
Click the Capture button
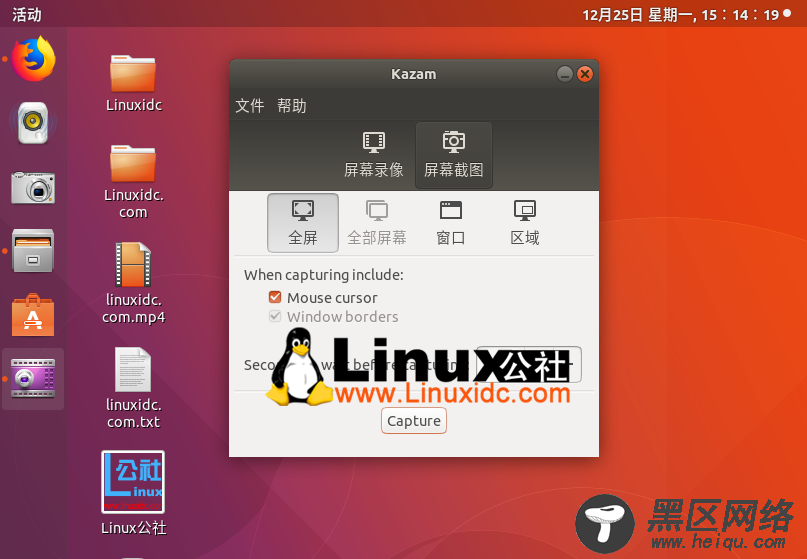pyautogui.click(x=414, y=421)
